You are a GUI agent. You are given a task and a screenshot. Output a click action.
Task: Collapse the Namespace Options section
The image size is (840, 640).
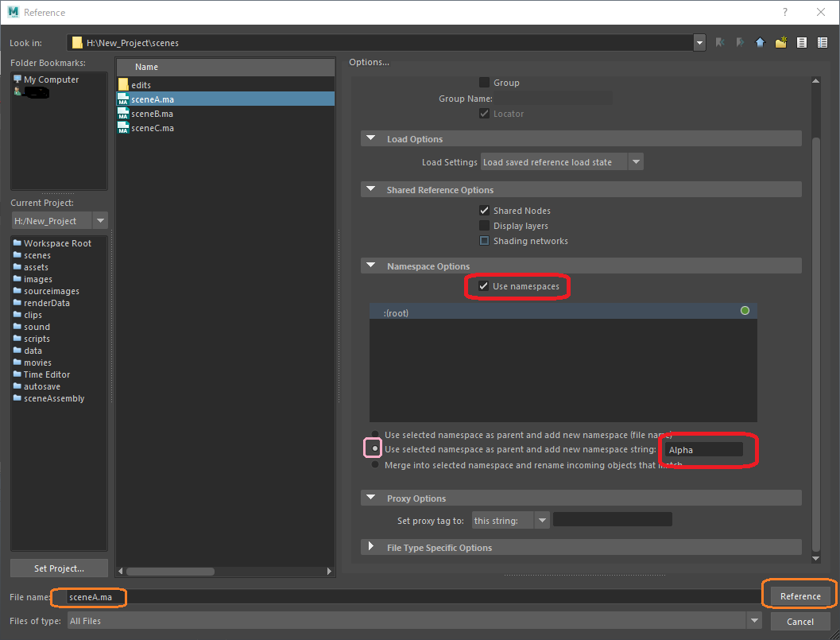pos(370,265)
